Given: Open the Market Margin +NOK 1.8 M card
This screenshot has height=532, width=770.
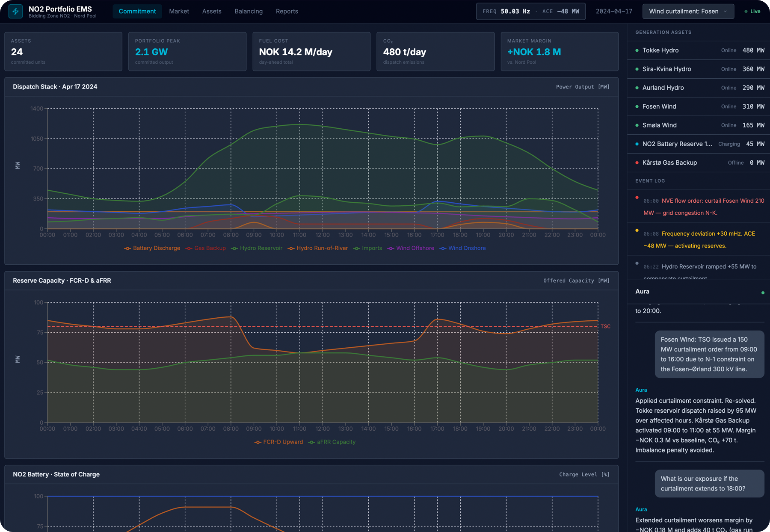Looking at the screenshot, I should coord(560,51).
